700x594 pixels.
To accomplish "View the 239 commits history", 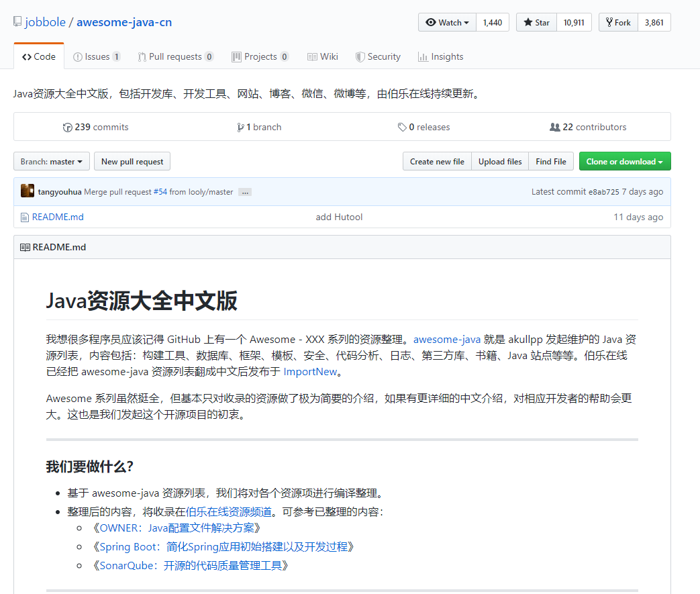I will click(95, 128).
